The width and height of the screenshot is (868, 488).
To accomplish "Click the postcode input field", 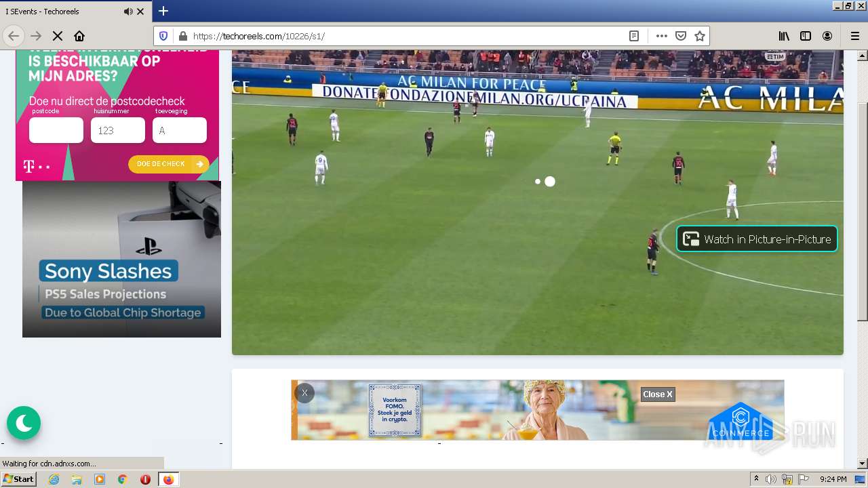I will point(56,130).
